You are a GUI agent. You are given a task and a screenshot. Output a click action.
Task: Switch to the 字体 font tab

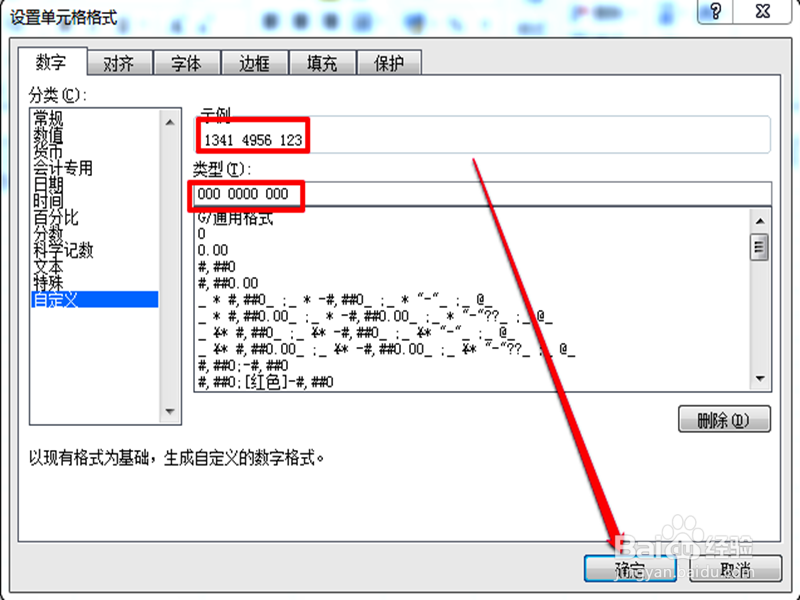[x=186, y=61]
